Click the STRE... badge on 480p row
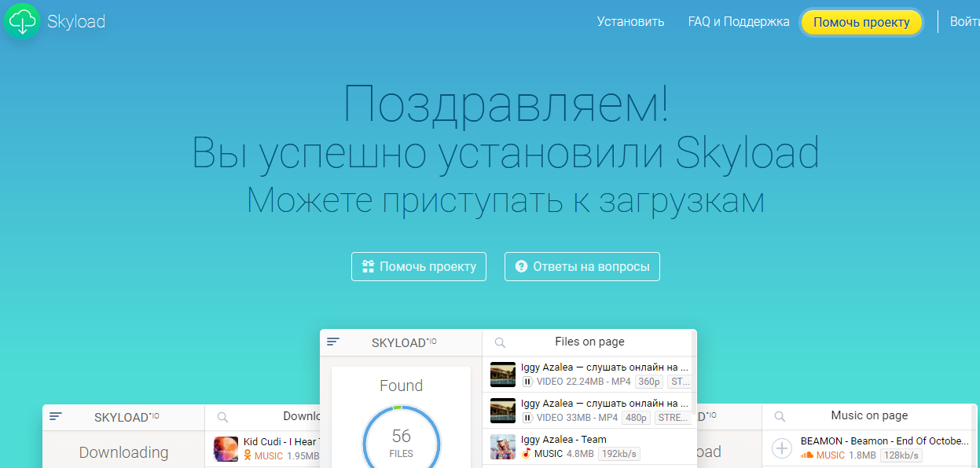The width and height of the screenshot is (980, 468). [673, 418]
